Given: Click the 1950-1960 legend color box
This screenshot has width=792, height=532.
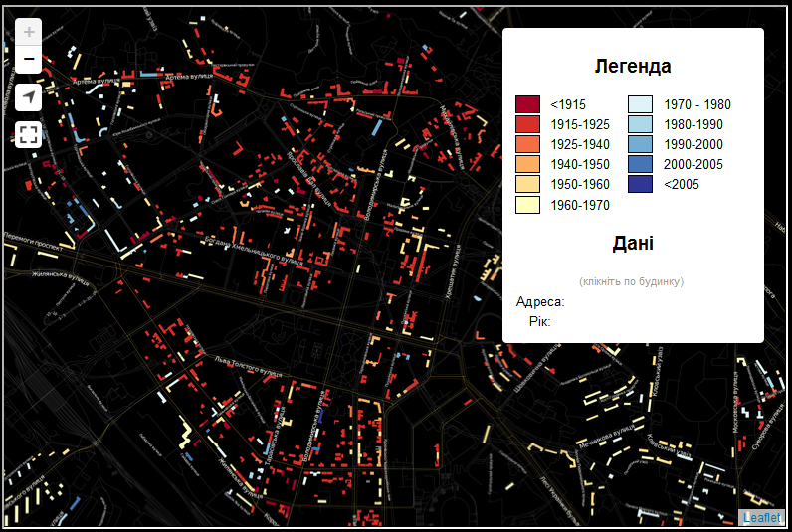Looking at the screenshot, I should coord(527,184).
